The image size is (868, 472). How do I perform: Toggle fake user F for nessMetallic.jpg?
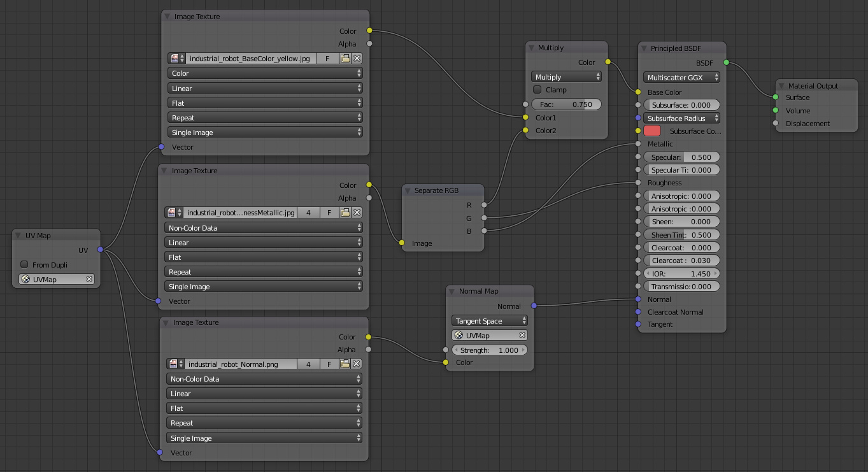click(x=329, y=213)
